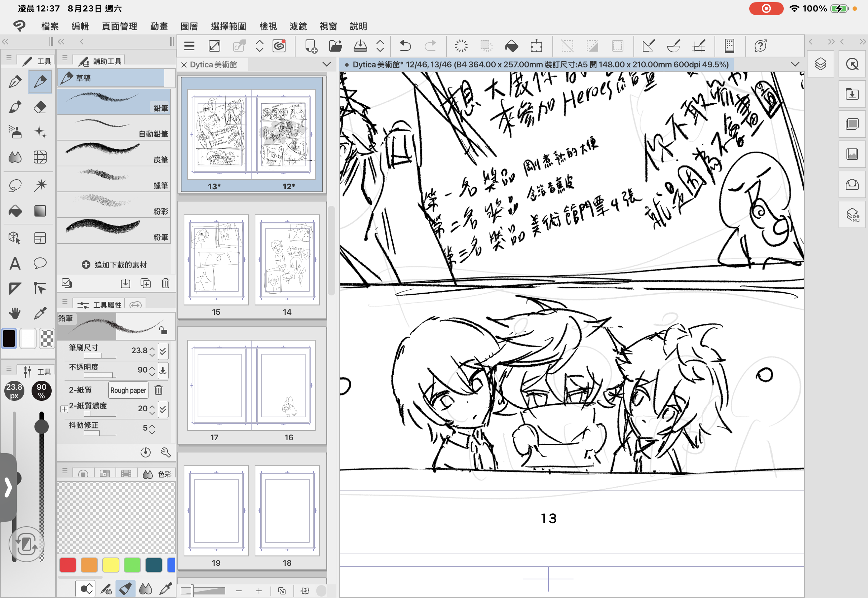Open the 濾鏡 menu

298,26
